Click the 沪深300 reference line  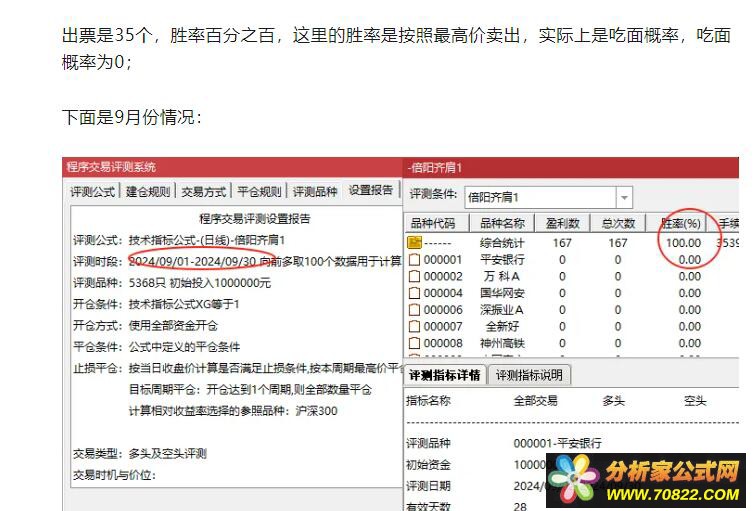tap(233, 411)
